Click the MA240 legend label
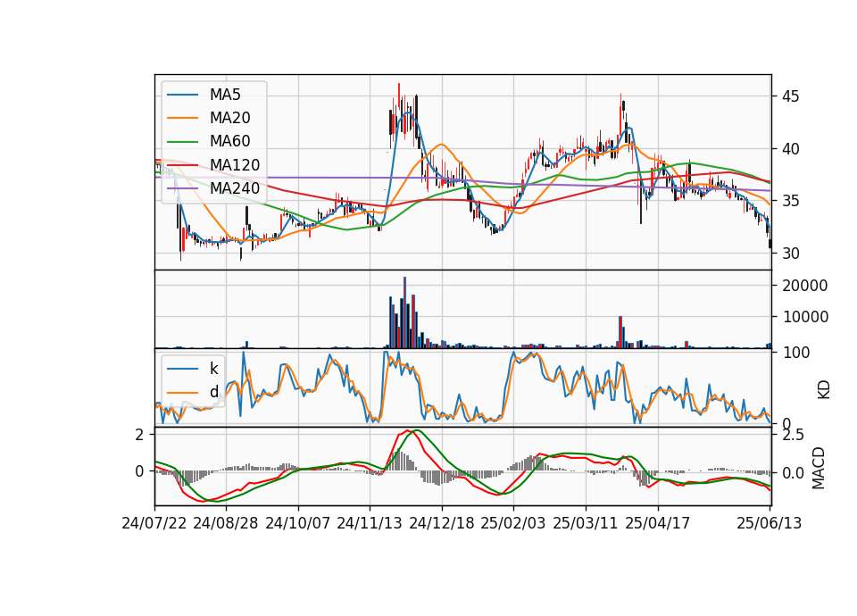This screenshot has width=857, height=616. 235,188
